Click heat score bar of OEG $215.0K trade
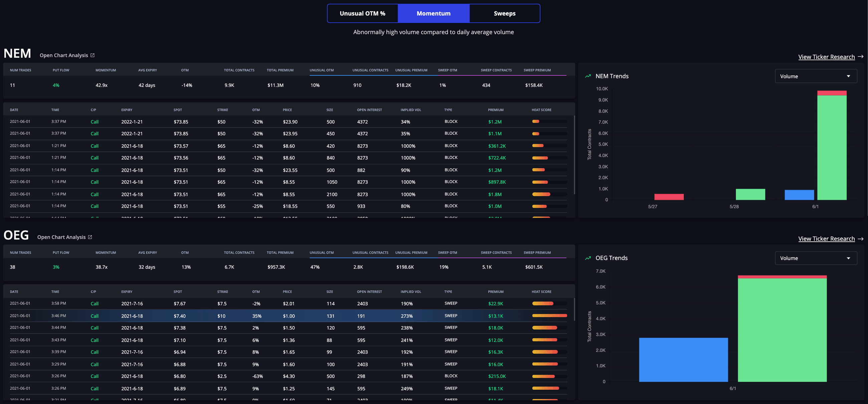The image size is (868, 404). click(549, 376)
